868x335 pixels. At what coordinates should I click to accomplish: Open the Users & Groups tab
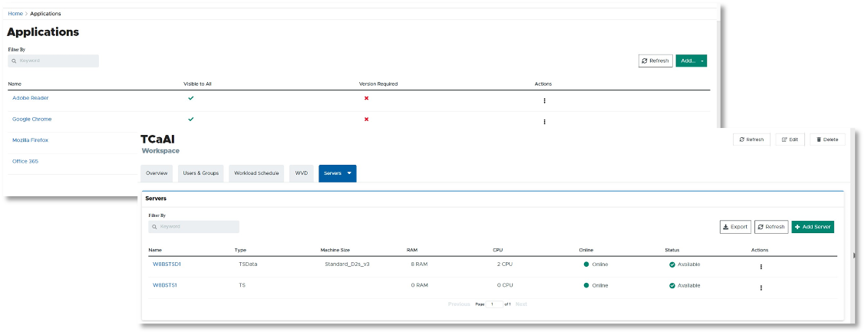pos(200,173)
